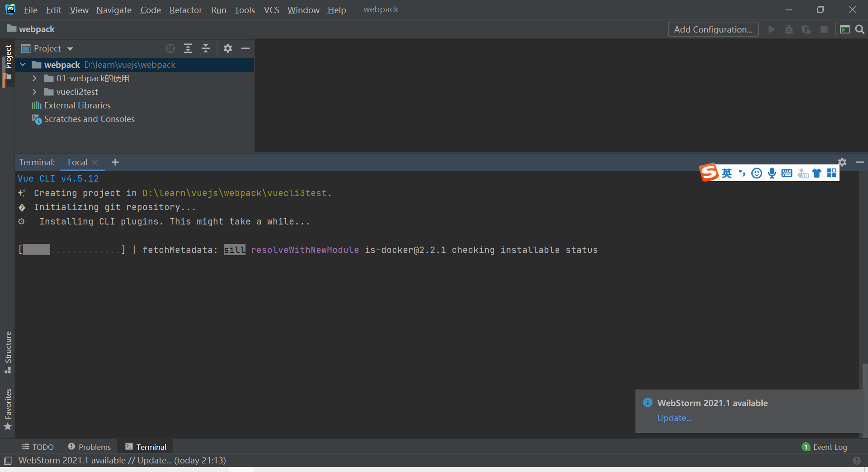Open Sogou toolbox grid icon
The height and width of the screenshot is (472, 868).
[x=832, y=173]
